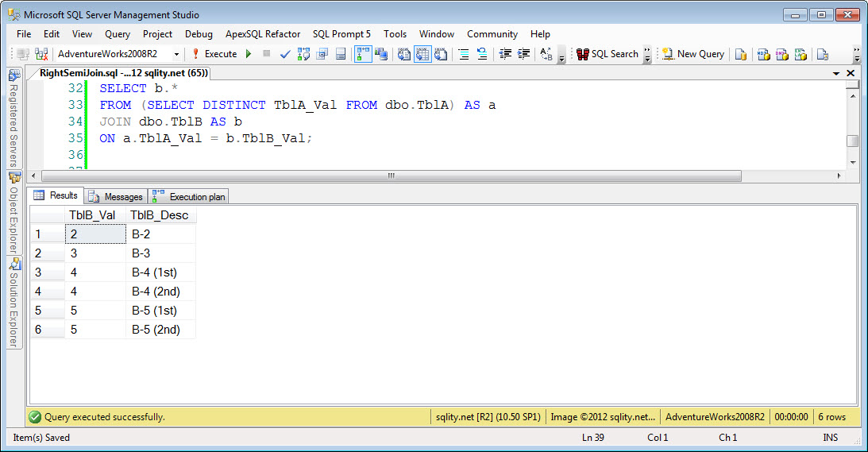This screenshot has width=868, height=452.
Task: Open the SQL Search binoculars button
Action: [x=608, y=54]
